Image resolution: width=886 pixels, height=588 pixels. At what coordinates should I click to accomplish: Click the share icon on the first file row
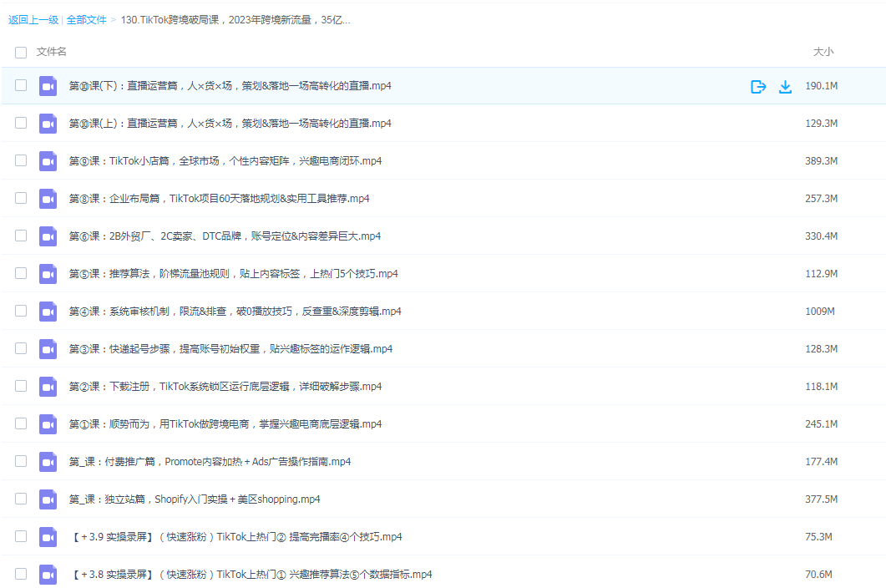point(758,86)
